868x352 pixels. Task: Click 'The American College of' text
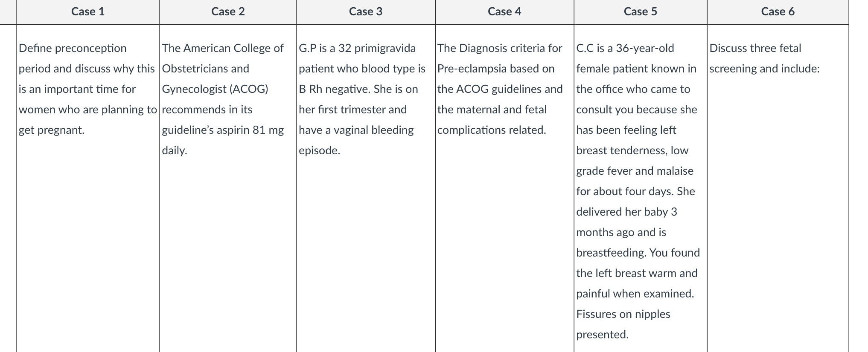223,48
